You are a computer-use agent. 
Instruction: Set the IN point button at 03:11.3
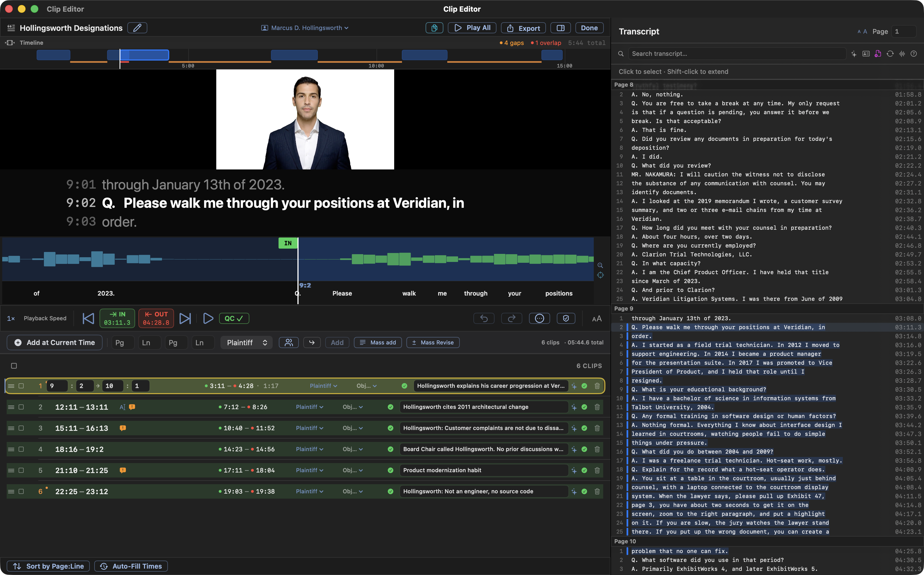click(x=117, y=318)
